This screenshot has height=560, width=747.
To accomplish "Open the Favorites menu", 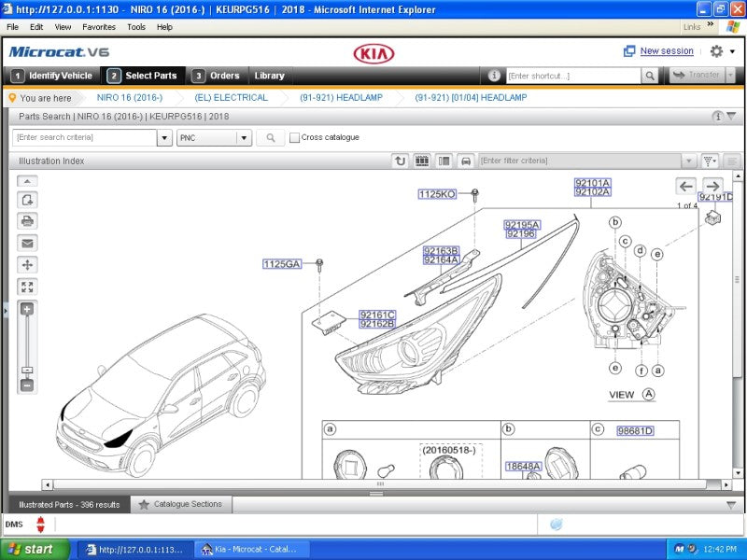I will tap(99, 27).
